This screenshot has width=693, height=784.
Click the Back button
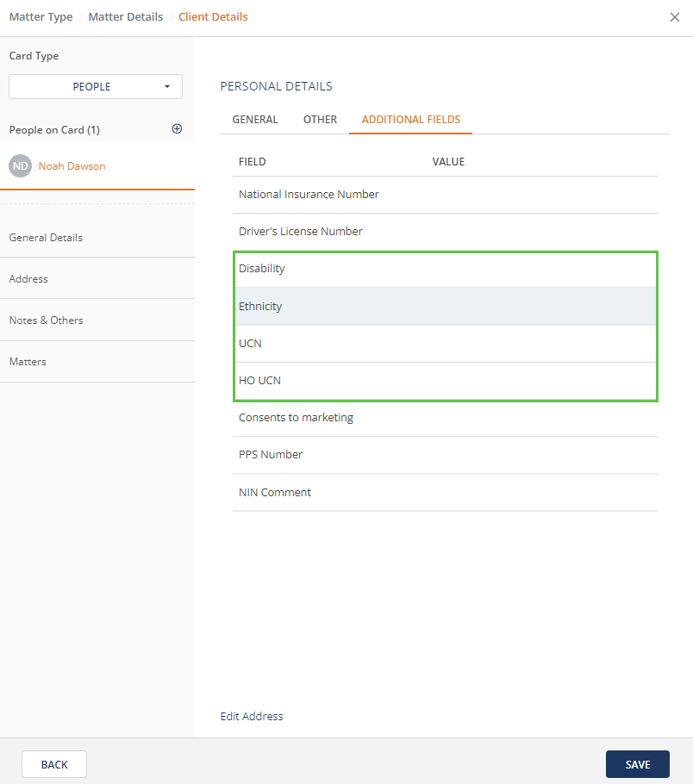tap(54, 764)
